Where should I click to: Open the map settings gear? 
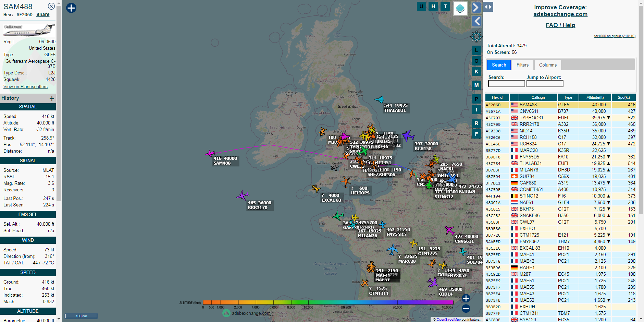tap(476, 36)
